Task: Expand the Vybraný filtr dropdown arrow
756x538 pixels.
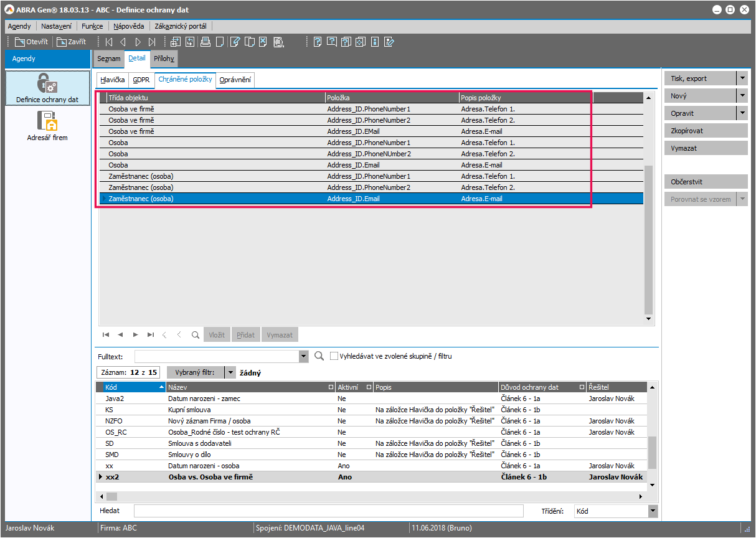Action: click(x=230, y=372)
